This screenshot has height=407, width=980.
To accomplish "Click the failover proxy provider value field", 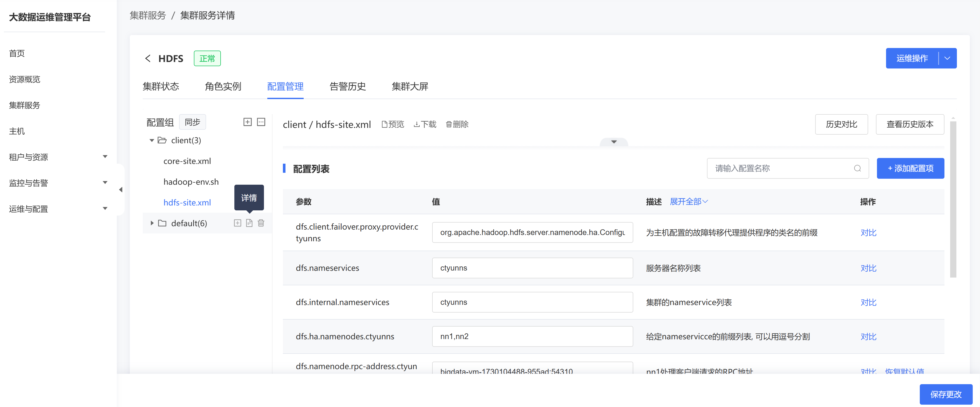I will click(532, 232).
